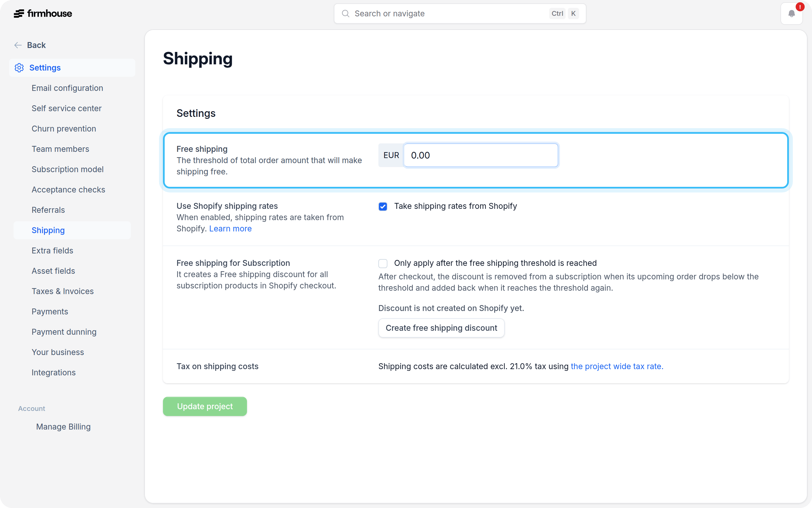
Task: Click the Back arrow icon
Action: (18, 45)
